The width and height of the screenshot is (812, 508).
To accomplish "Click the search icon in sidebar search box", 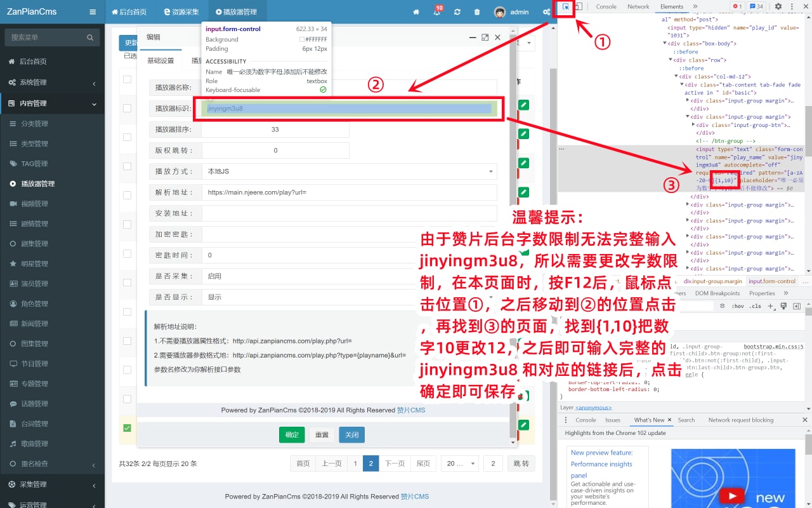I will (91, 38).
